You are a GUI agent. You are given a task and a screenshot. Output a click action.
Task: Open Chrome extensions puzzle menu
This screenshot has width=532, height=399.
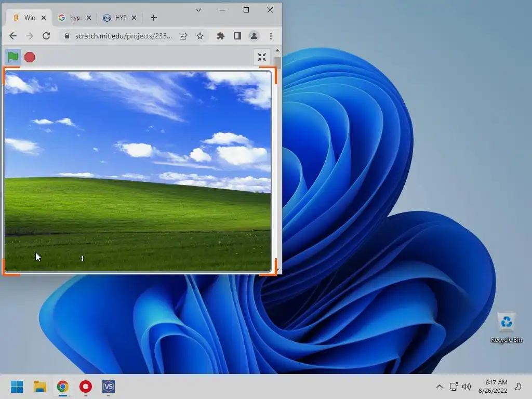click(x=220, y=36)
